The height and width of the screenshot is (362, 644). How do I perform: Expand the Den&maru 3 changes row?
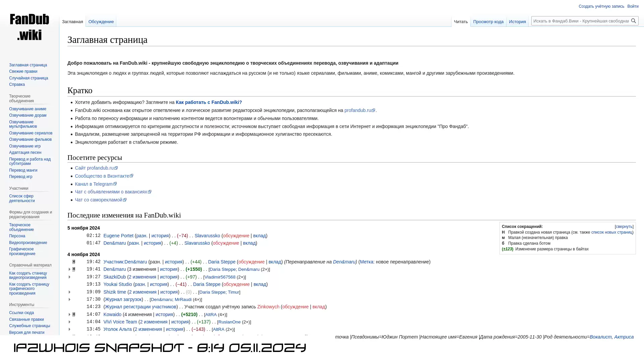click(69, 269)
